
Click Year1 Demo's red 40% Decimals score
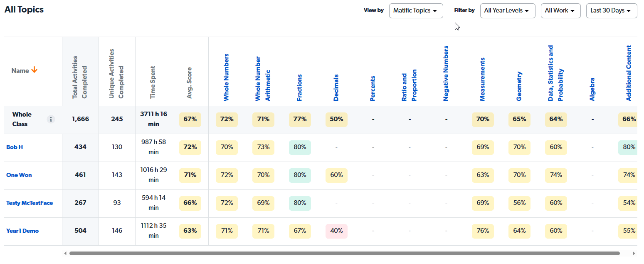(336, 231)
